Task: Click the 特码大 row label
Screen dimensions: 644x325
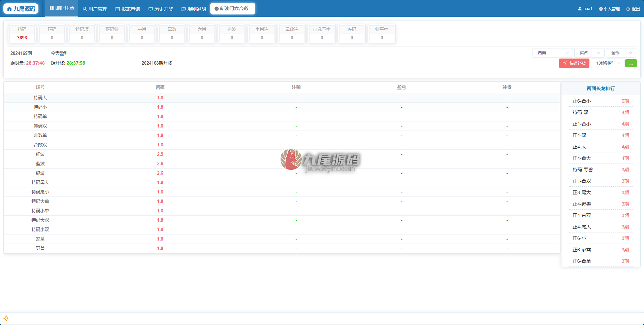Action: pyautogui.click(x=40, y=98)
